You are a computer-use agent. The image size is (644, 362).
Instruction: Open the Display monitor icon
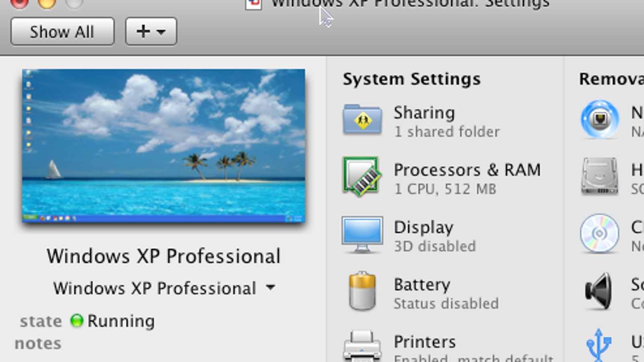362,234
